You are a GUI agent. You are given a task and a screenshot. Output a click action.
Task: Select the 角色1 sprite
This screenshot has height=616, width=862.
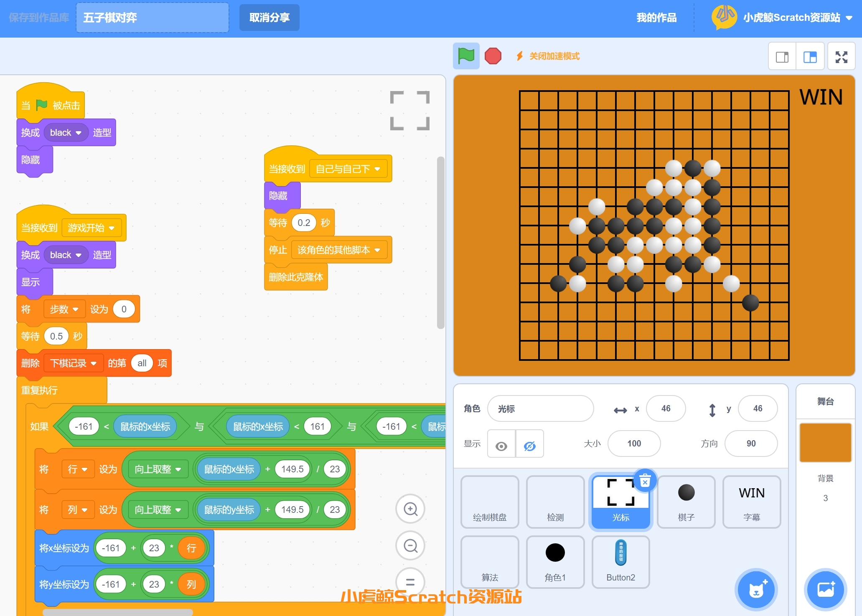coord(555,562)
